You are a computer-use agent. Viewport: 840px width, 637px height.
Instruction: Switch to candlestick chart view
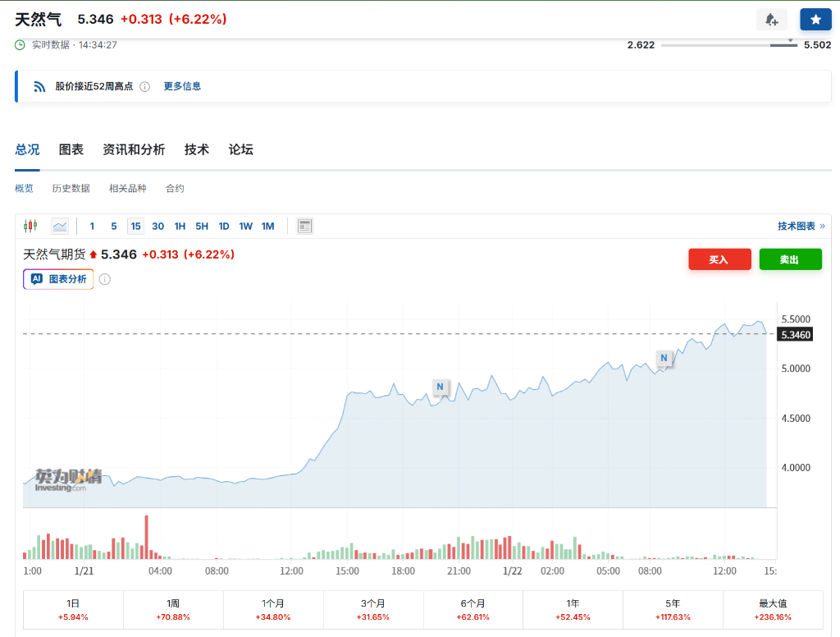[x=30, y=226]
